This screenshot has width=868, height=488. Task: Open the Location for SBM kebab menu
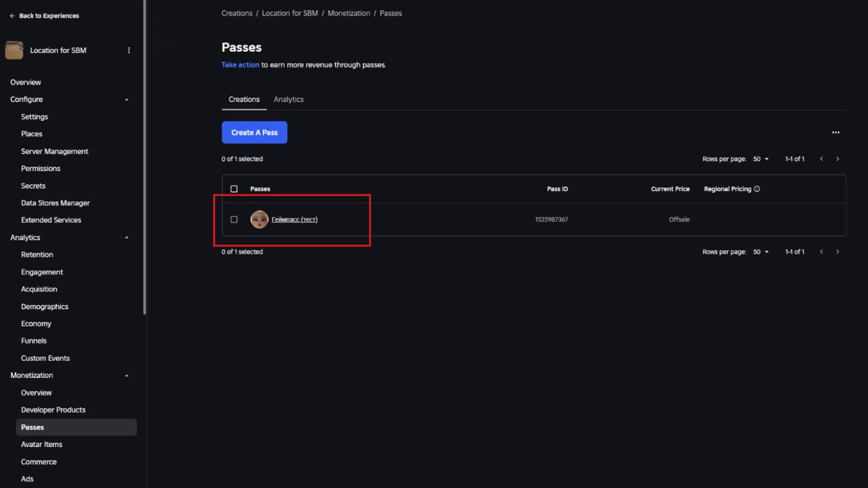tap(129, 50)
